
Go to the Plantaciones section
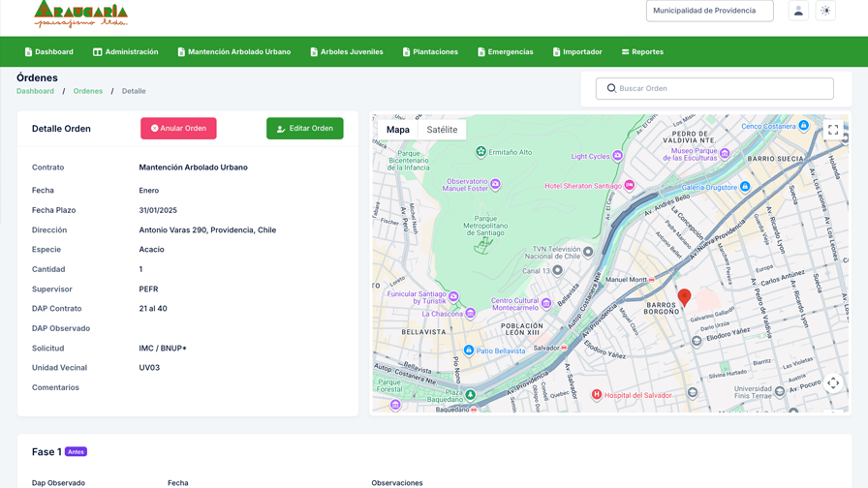pyautogui.click(x=430, y=52)
